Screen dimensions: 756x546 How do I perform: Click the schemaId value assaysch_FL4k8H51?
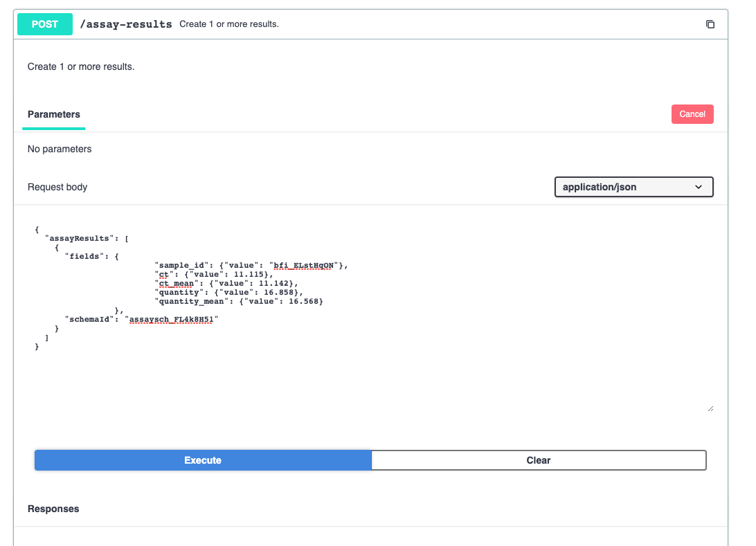(x=171, y=320)
